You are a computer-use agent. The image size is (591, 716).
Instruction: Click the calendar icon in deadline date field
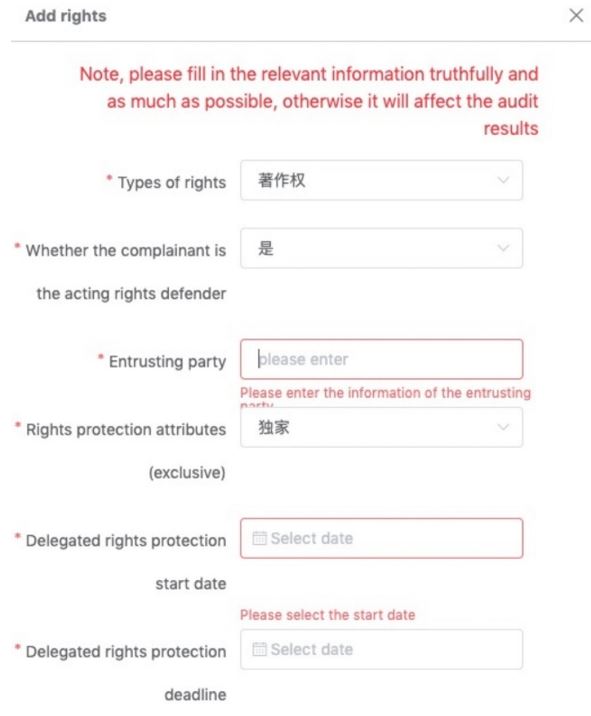coord(259,649)
